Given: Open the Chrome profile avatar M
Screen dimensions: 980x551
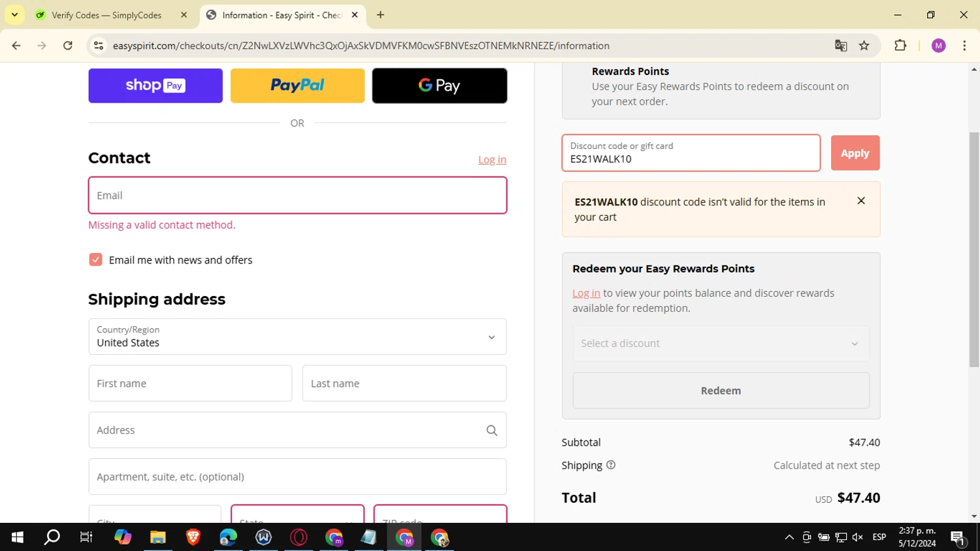Looking at the screenshot, I should tap(939, 46).
